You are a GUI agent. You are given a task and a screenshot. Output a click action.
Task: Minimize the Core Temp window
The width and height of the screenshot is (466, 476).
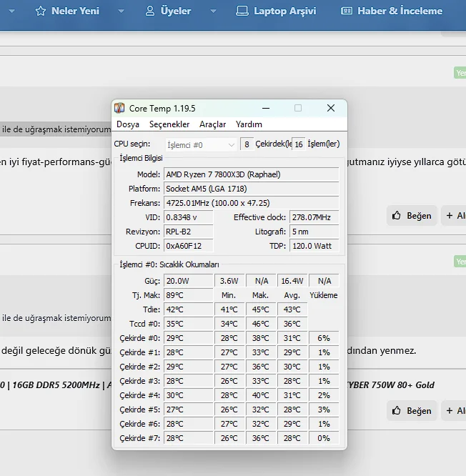click(266, 108)
